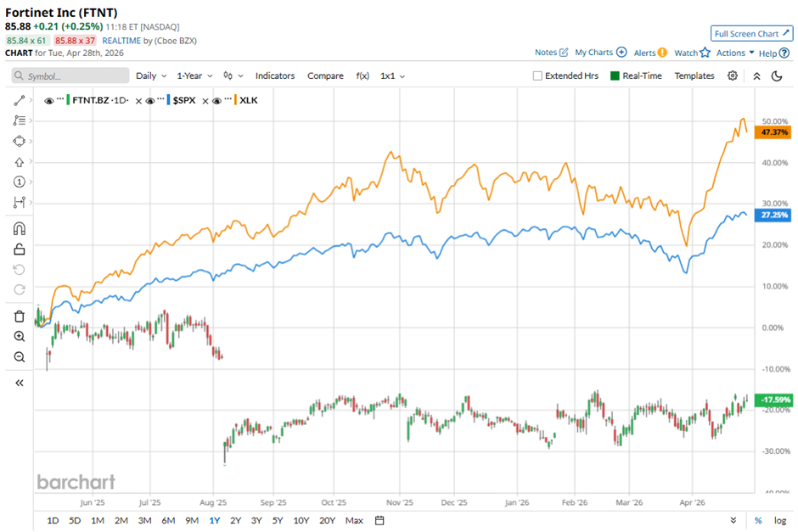Enable the Extended Hrs checkbox
This screenshot has width=798, height=532.
537,76
